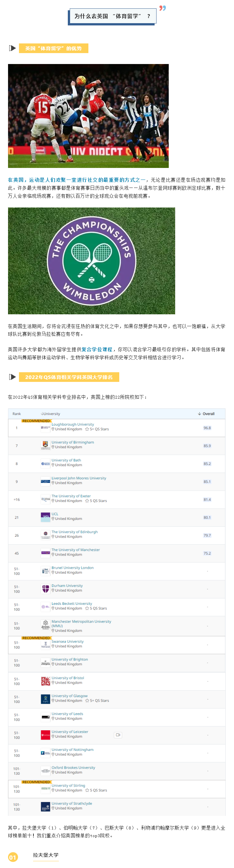Open the University of Glasgow link
This screenshot has width=234, height=868.
pyautogui.click(x=70, y=696)
